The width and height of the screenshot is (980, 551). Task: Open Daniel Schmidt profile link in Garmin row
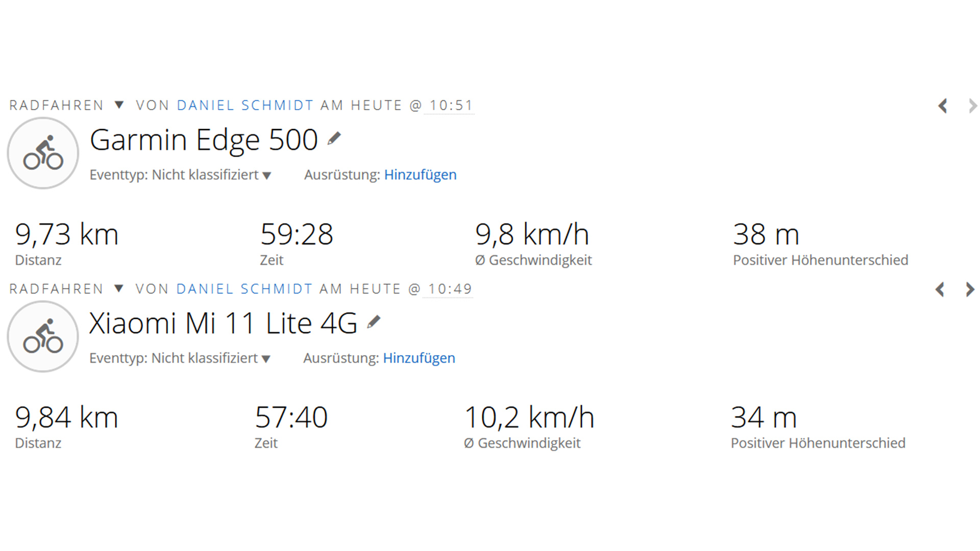[245, 106]
